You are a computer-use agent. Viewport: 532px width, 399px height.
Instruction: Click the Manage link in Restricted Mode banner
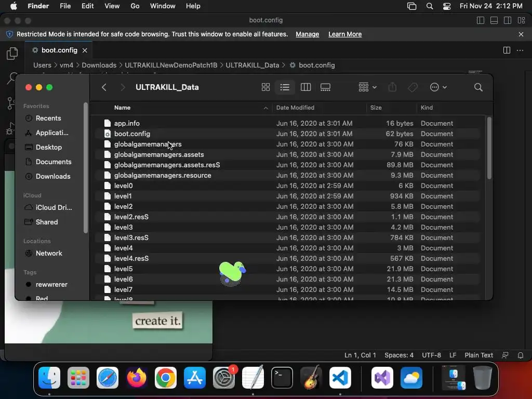[308, 34]
